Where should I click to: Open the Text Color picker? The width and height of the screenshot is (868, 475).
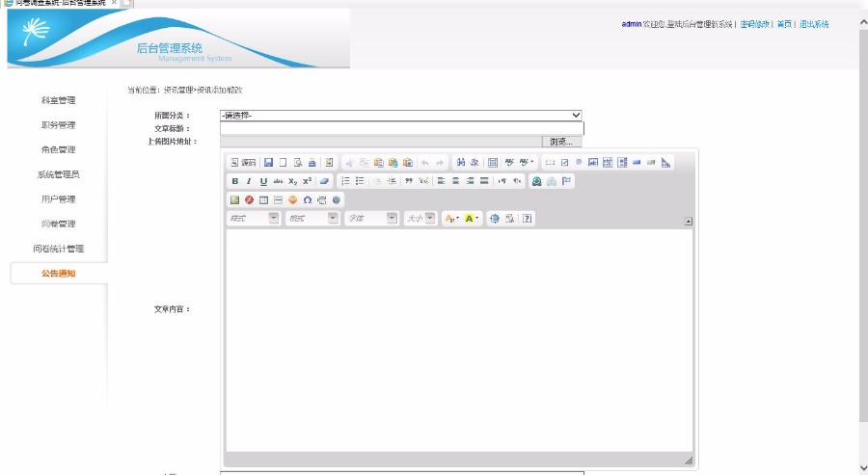451,219
